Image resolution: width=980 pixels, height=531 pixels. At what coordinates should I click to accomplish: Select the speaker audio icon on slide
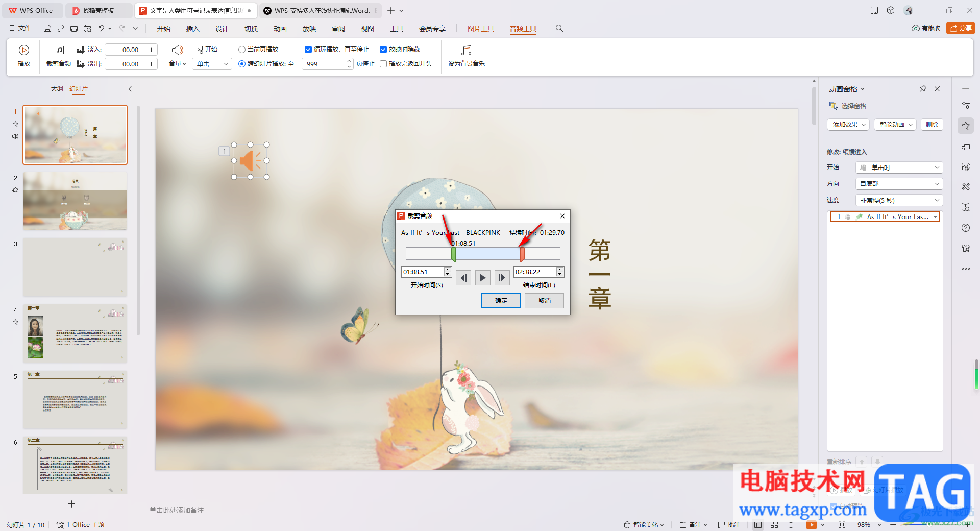click(x=251, y=161)
